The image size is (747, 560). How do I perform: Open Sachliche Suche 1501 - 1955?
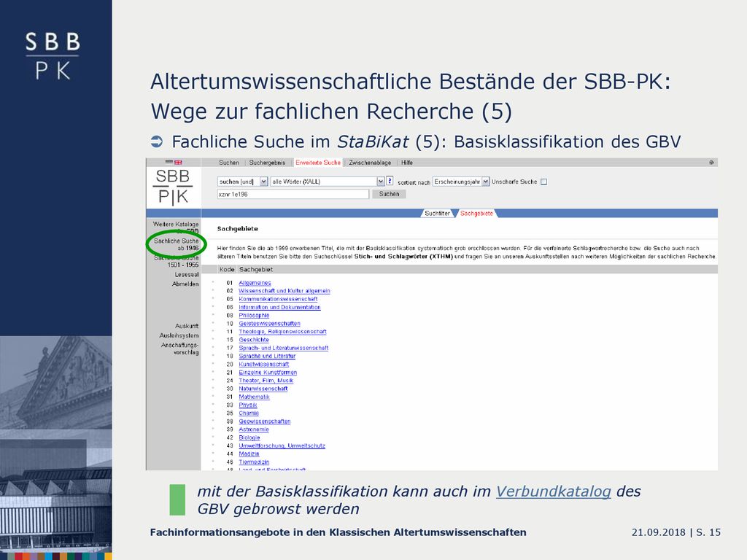tap(177, 261)
